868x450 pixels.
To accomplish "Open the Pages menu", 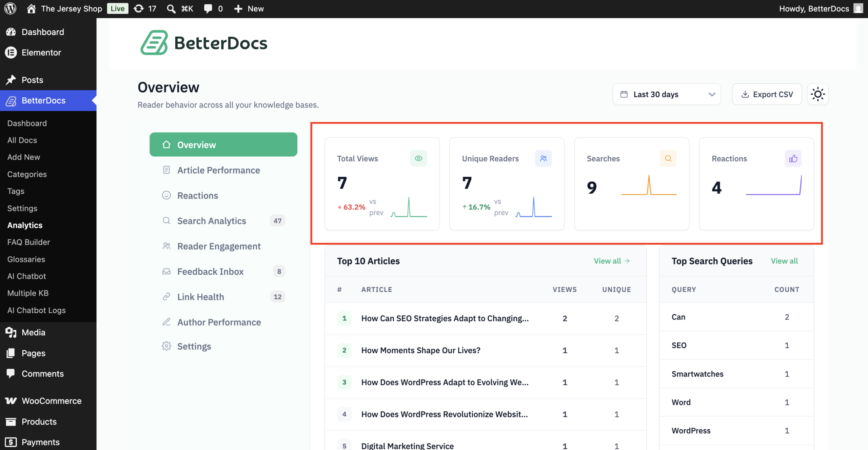I will [48, 353].
